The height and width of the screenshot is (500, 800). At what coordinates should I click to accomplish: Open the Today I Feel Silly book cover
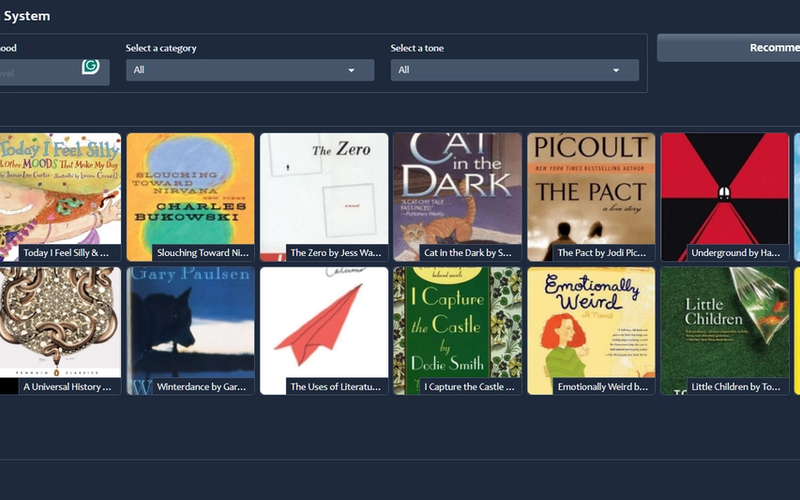60,197
